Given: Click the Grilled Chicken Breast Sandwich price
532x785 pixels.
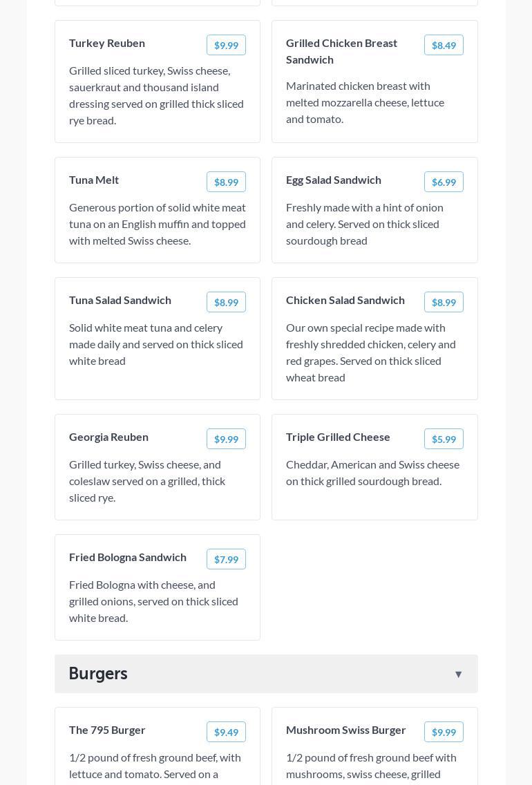Looking at the screenshot, I should [444, 45].
